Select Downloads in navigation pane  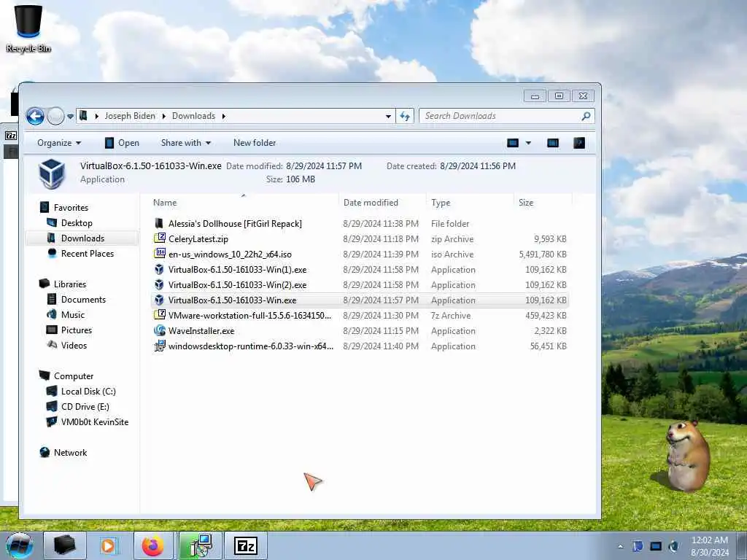(82, 238)
